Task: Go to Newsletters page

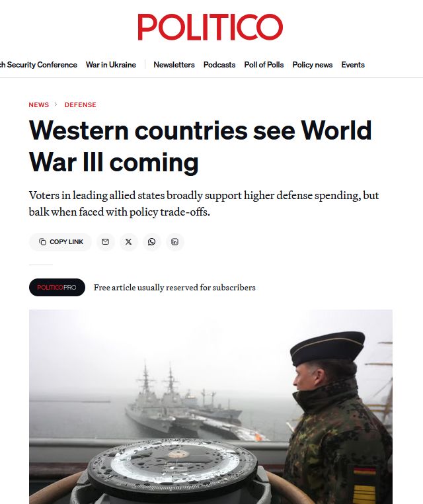Action: pyautogui.click(x=174, y=65)
